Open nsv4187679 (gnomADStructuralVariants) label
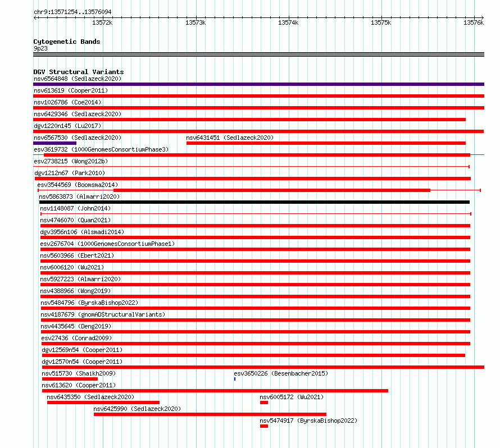Image resolution: width=500 pixels, height=448 pixels. [x=103, y=314]
